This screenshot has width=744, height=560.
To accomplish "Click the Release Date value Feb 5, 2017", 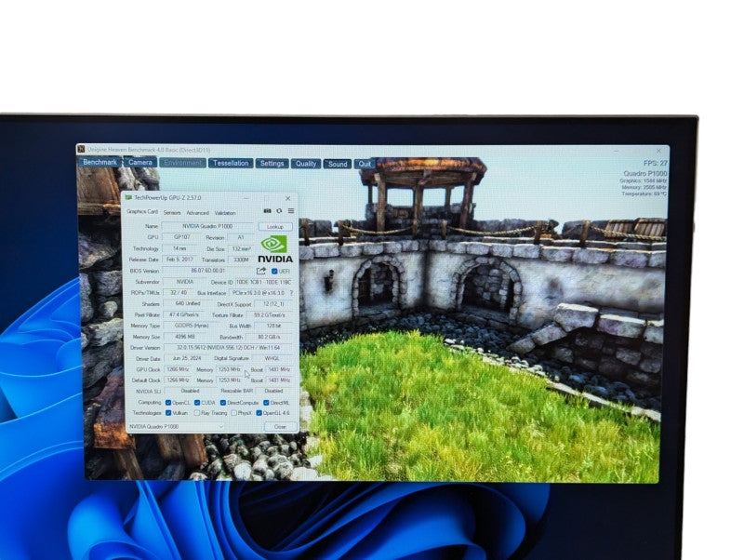I will [x=179, y=260].
